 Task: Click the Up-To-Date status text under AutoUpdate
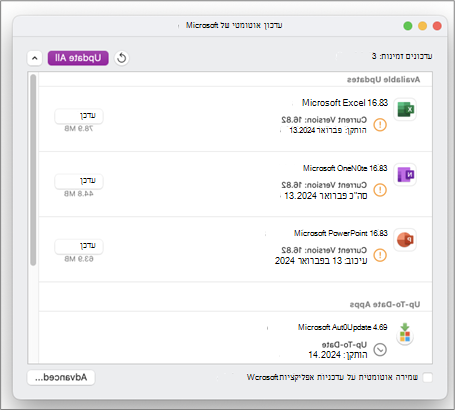[344, 344]
